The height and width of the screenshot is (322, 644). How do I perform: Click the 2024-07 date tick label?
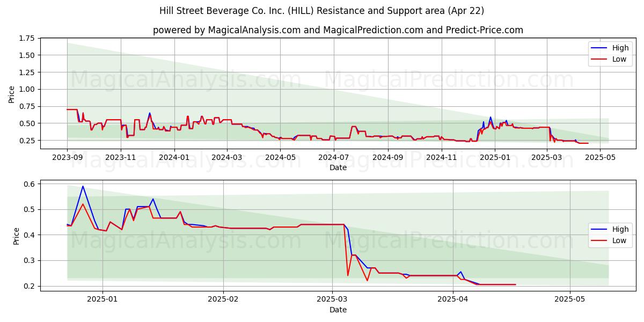pyautogui.click(x=334, y=157)
